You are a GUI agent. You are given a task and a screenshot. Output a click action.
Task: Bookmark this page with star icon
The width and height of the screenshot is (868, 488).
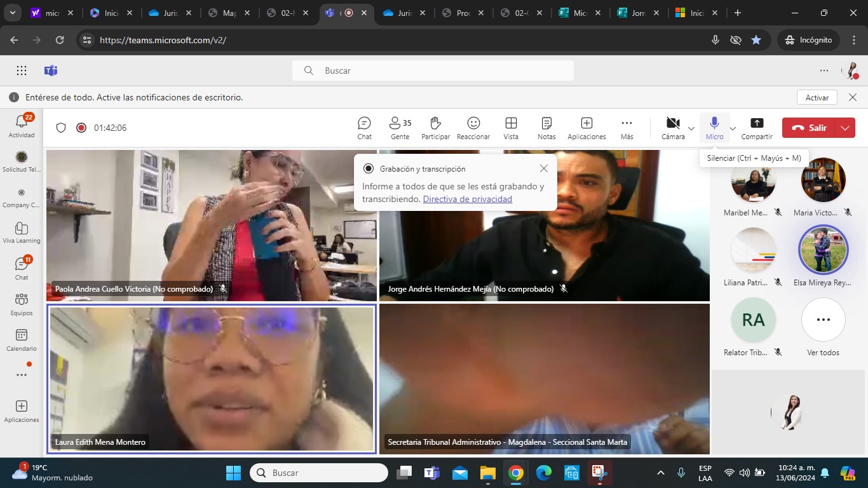coord(756,40)
